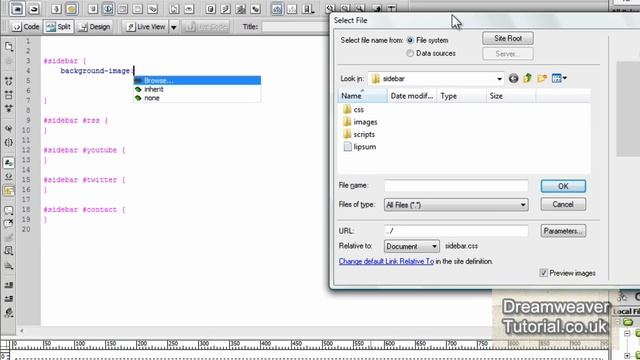
Task: Click the Remove Comment icon
Action: tap(9, 224)
